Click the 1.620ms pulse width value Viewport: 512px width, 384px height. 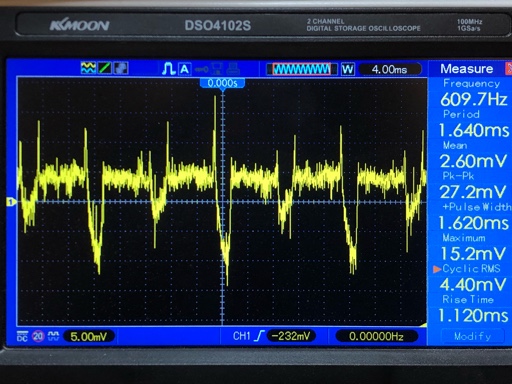[x=474, y=223]
